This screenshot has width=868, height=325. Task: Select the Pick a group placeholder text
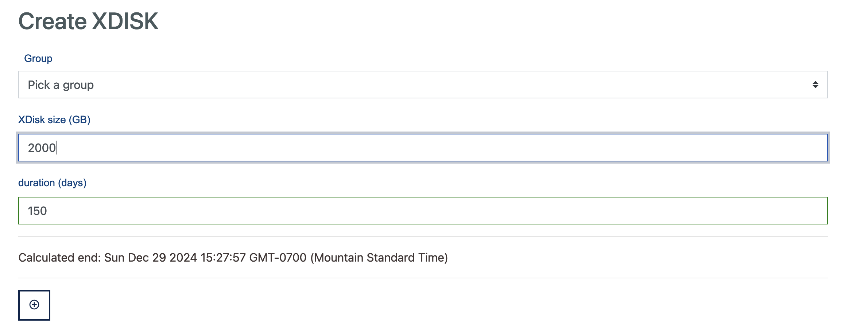coord(61,85)
